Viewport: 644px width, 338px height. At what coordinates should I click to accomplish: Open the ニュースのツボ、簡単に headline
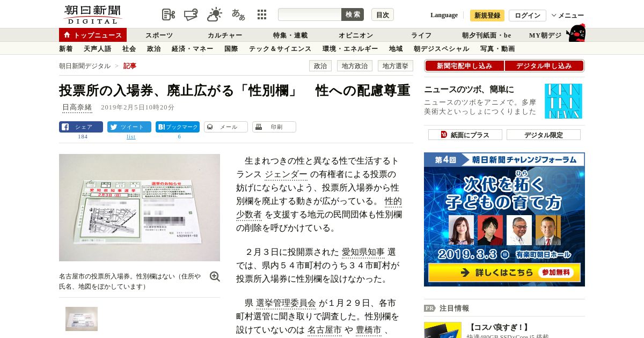(x=469, y=90)
